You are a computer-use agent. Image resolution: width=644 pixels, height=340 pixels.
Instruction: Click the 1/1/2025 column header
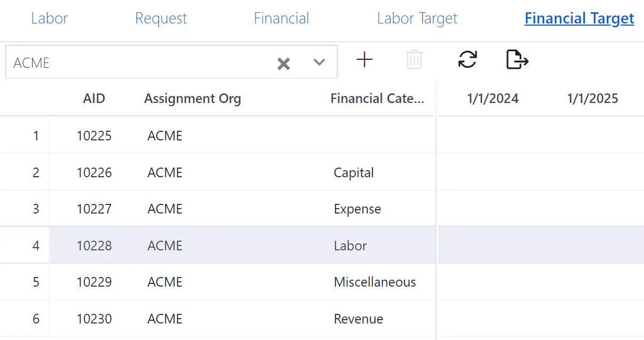(593, 98)
